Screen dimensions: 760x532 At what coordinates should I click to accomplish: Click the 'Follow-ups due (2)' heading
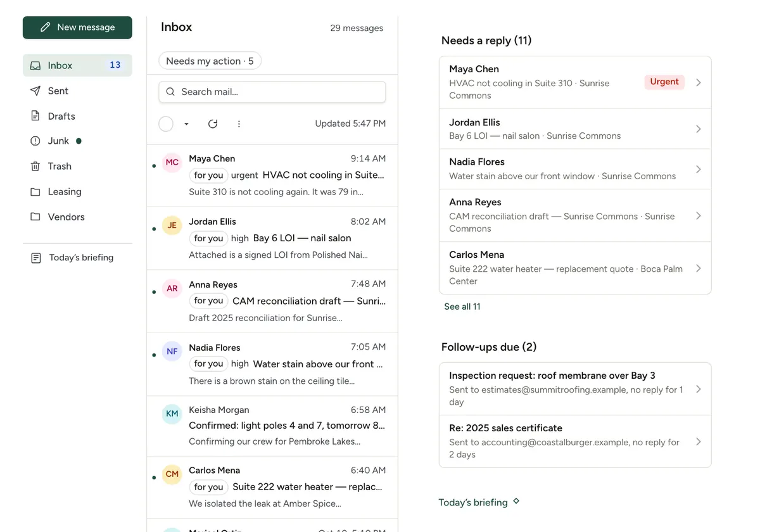point(489,347)
